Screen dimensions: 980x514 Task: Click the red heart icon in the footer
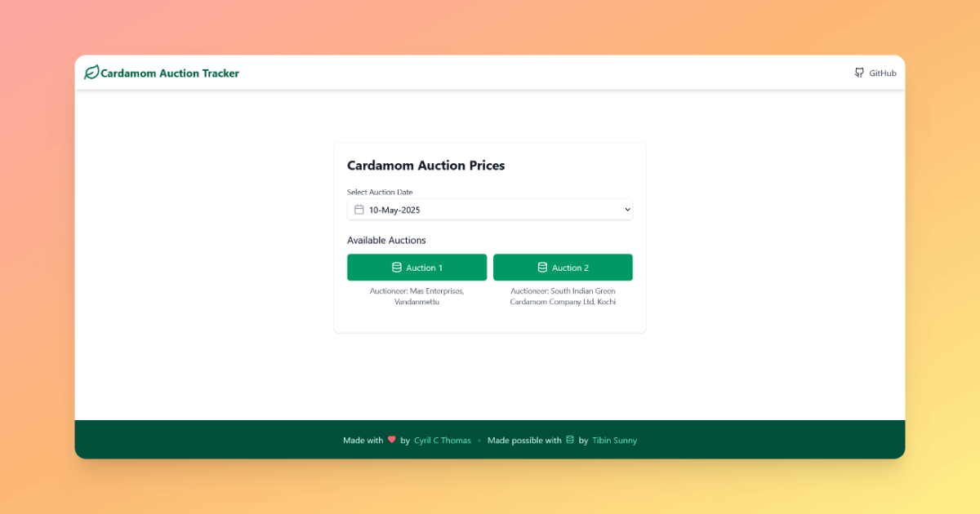pyautogui.click(x=391, y=440)
